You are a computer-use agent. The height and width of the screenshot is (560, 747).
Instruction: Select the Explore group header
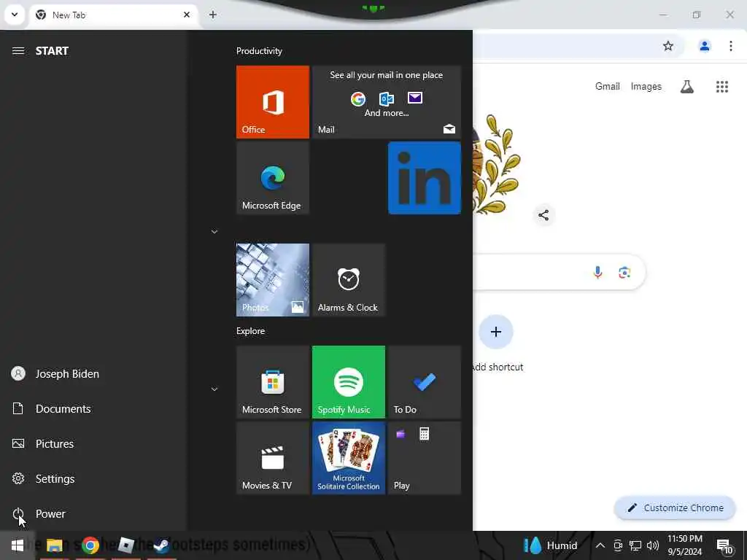[x=251, y=331]
